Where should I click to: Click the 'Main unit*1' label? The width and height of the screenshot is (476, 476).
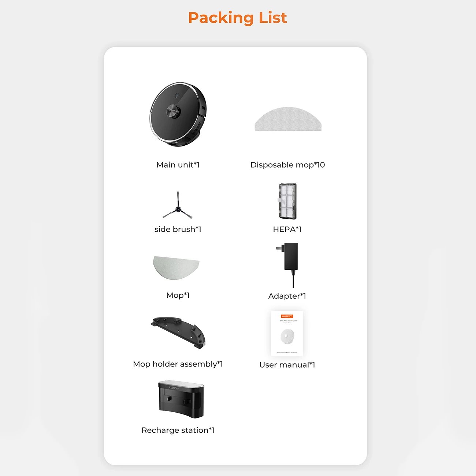(178, 165)
